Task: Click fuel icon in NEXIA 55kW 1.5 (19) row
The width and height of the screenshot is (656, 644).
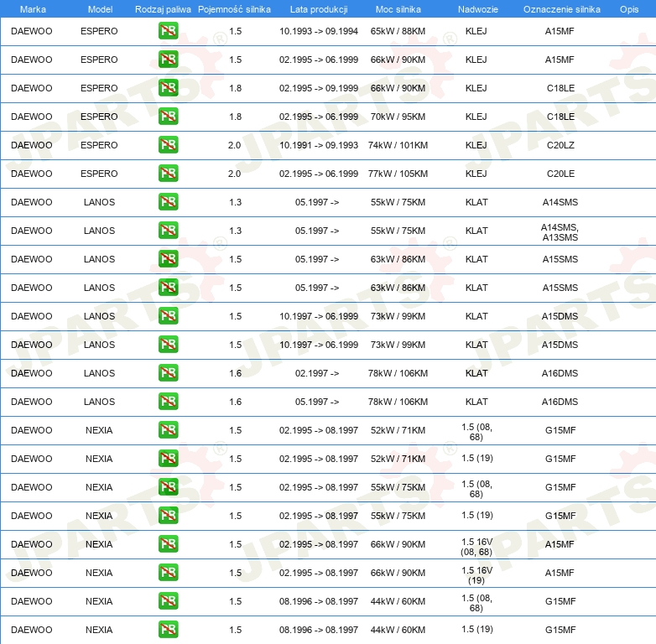Action: click(168, 515)
